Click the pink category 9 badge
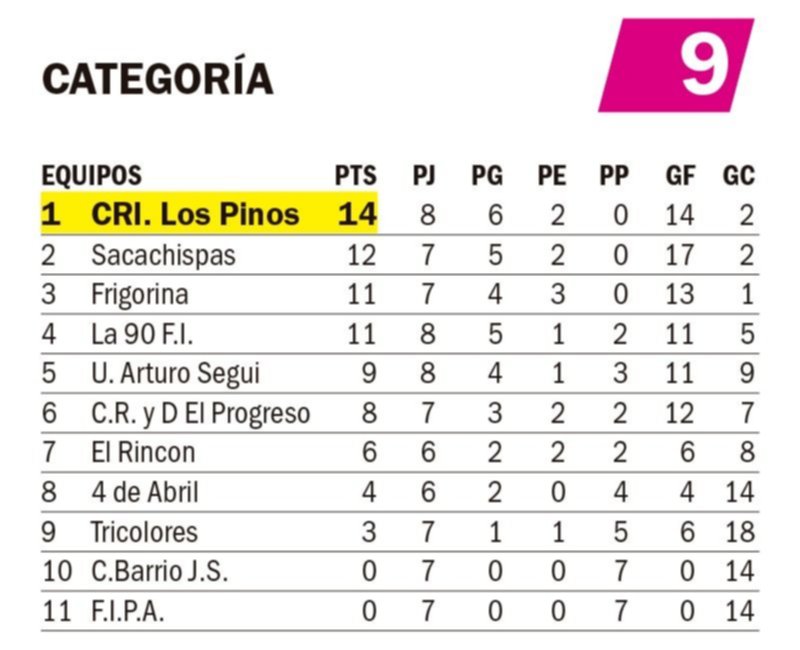The image size is (800, 650). pos(676,65)
